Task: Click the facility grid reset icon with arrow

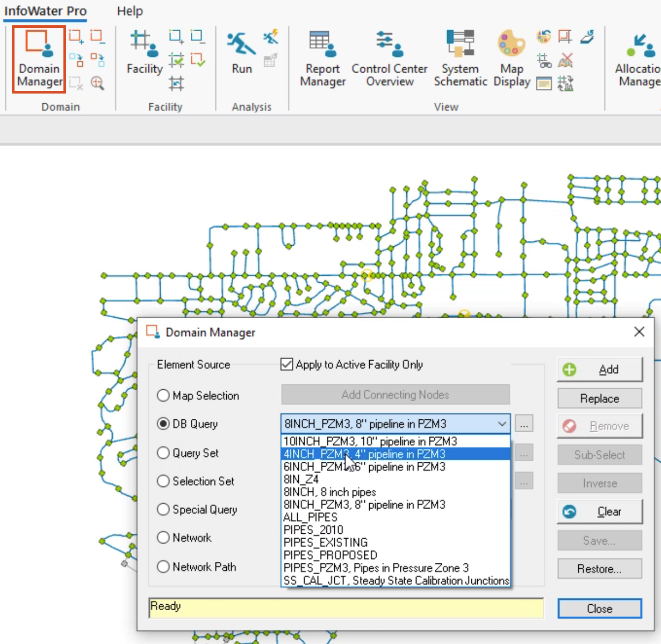Action: point(176,83)
